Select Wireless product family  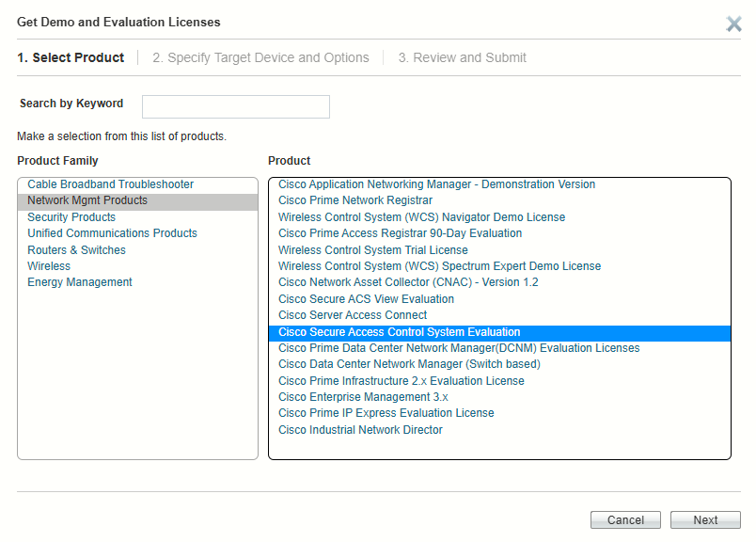click(x=138, y=266)
